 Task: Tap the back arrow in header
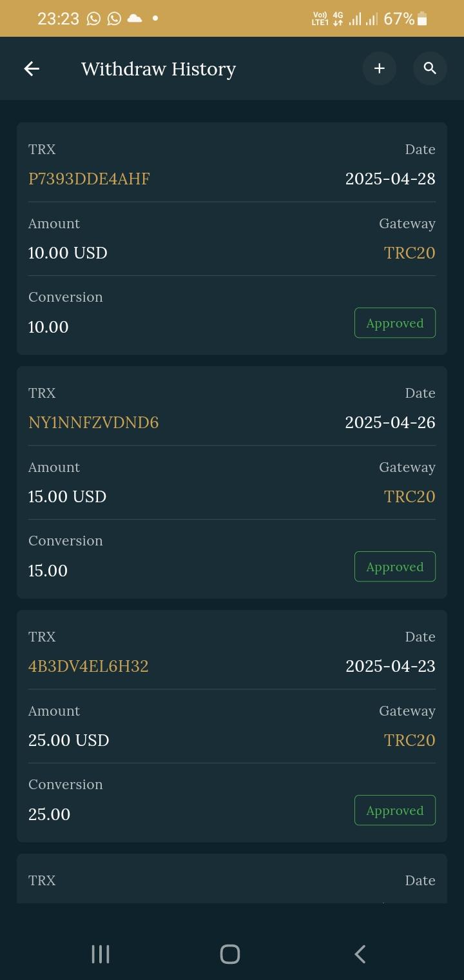coord(32,68)
